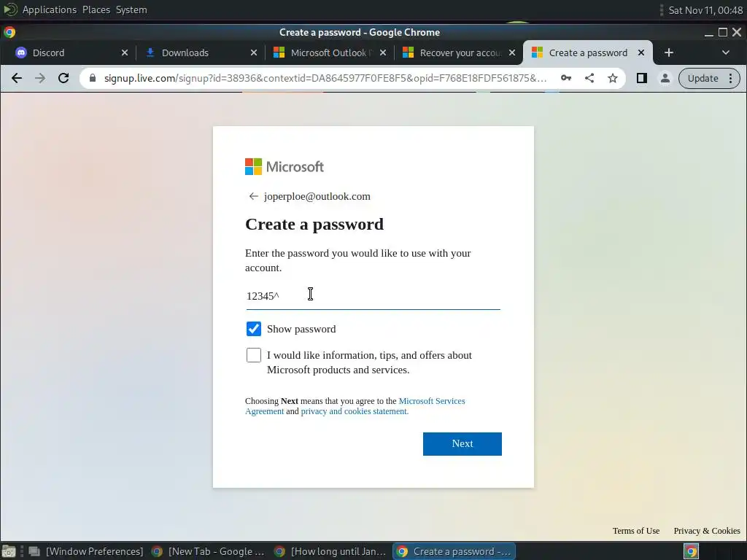Close the Create a password tab
This screenshot has width=747, height=560.
pyautogui.click(x=641, y=52)
